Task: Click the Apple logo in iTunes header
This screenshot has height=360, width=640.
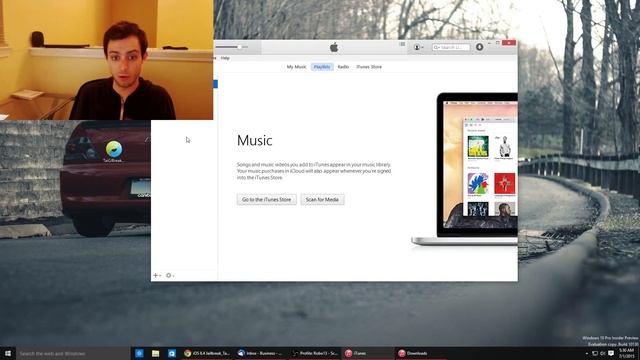Action: (x=334, y=47)
